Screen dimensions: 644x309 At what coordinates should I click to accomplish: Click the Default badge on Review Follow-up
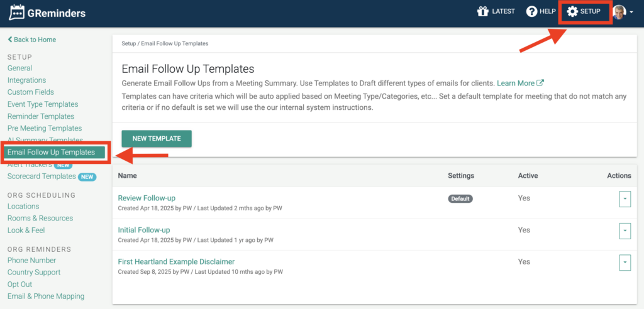(460, 198)
